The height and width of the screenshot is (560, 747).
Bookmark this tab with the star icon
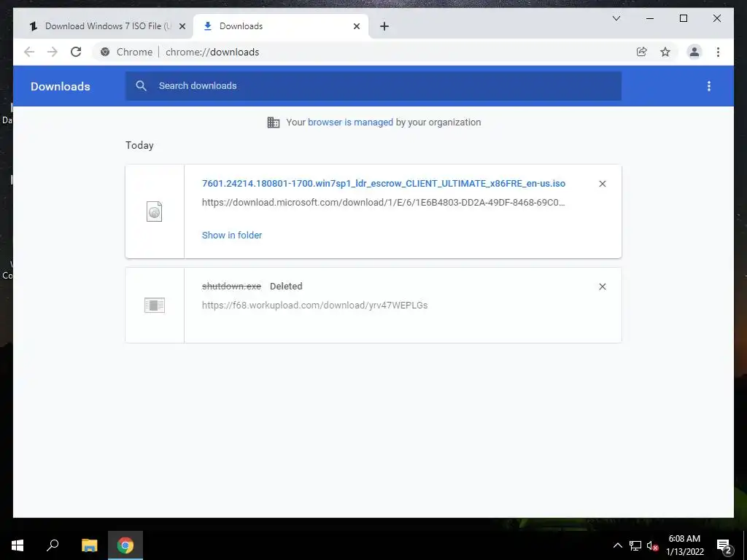tap(665, 52)
